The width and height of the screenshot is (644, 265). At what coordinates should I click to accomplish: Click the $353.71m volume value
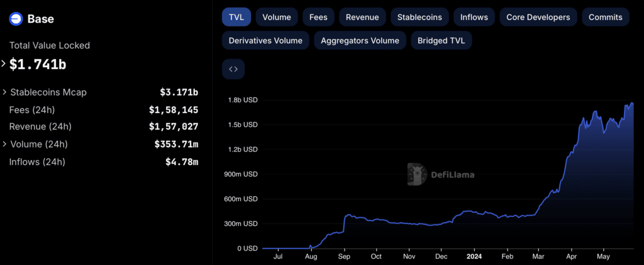click(176, 144)
